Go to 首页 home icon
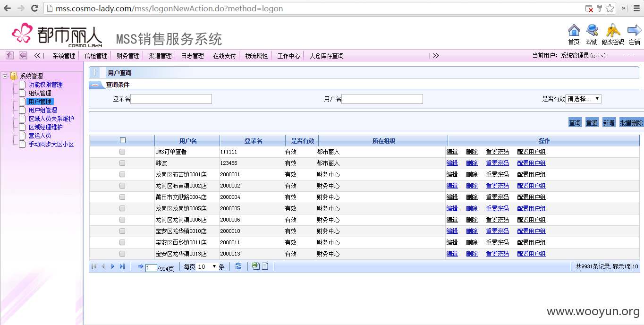The width and height of the screenshot is (644, 325). 574,31
